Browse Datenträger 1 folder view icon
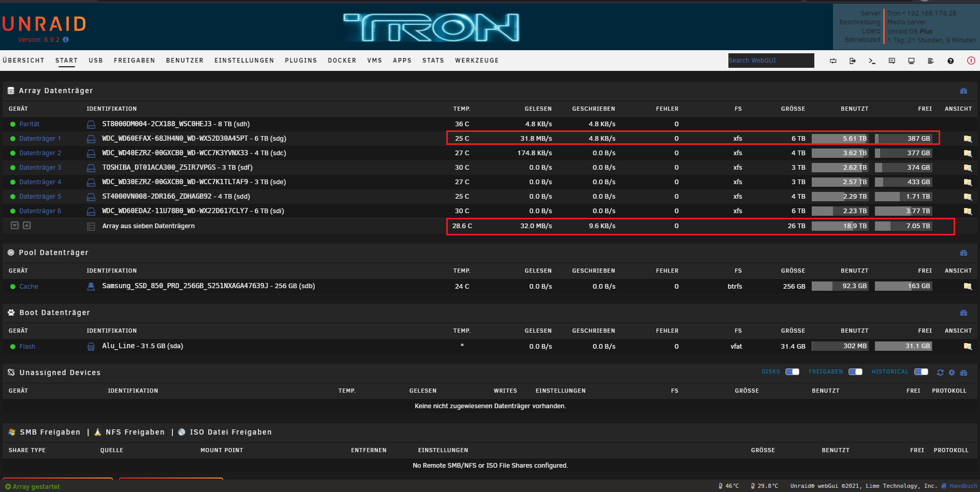This screenshot has width=980, height=492. pos(968,139)
